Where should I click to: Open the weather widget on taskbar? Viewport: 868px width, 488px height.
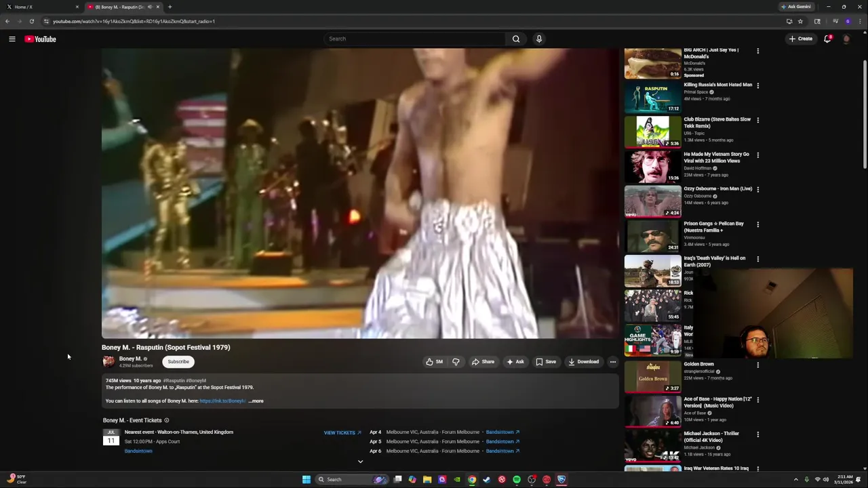point(17,479)
